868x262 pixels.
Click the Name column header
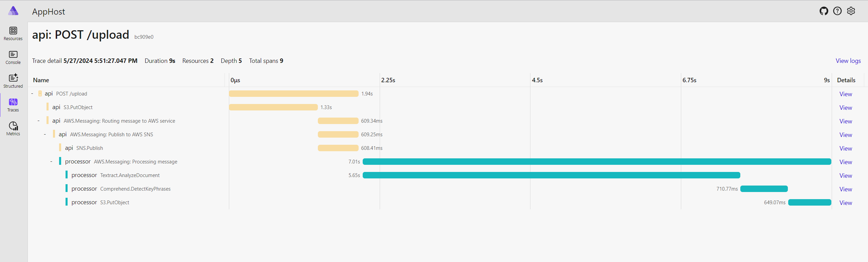41,80
